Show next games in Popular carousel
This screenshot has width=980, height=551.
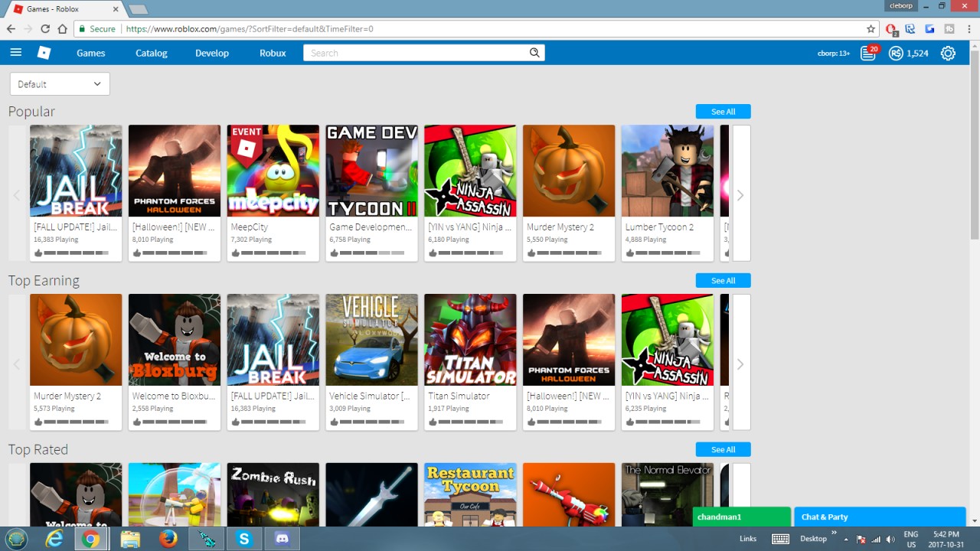point(741,195)
